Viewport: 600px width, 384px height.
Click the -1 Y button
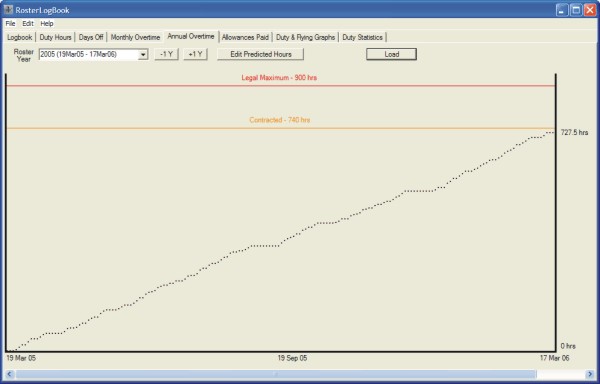pyautogui.click(x=166, y=54)
